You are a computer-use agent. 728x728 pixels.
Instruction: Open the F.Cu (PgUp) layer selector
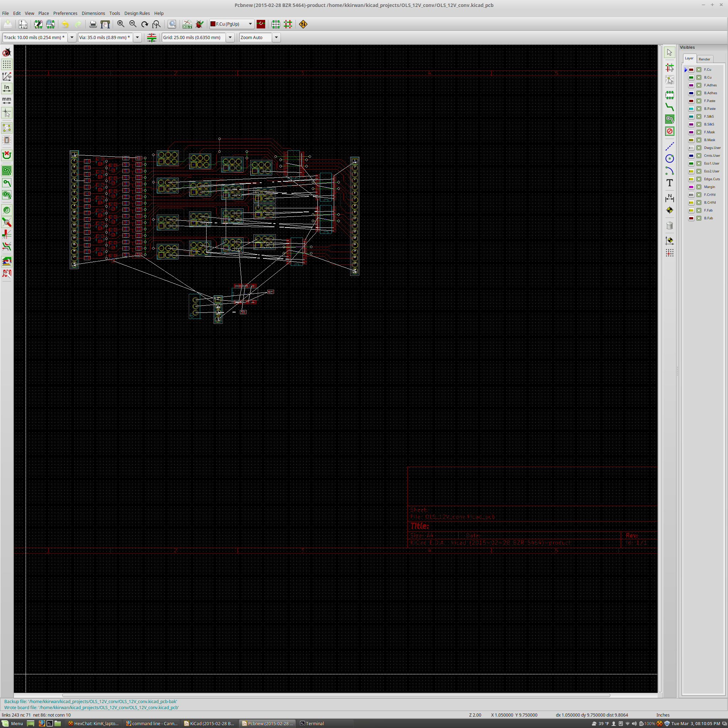(232, 24)
